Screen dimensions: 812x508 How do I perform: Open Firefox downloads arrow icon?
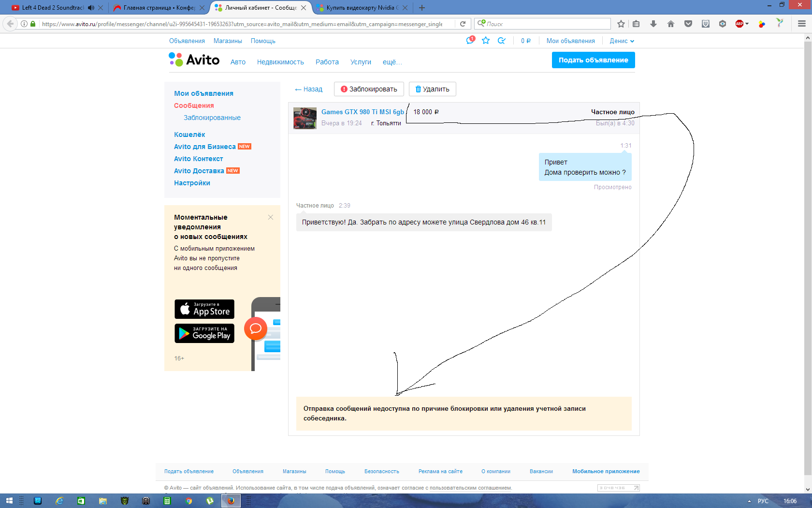[x=653, y=24]
